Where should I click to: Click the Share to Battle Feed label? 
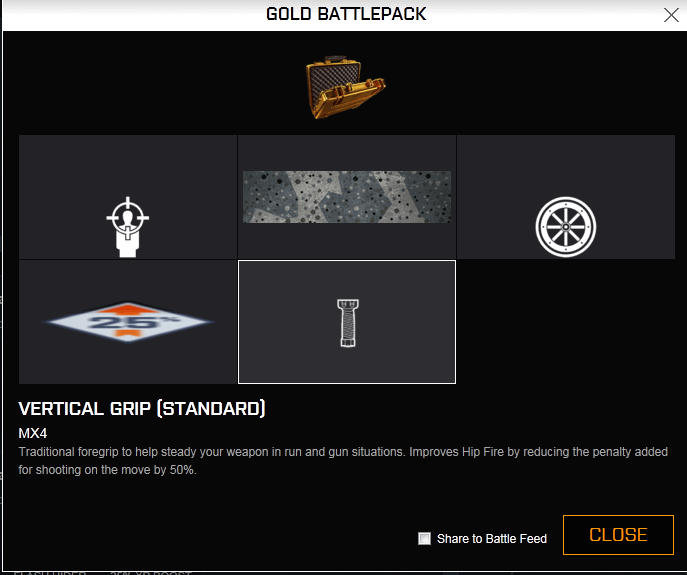492,539
